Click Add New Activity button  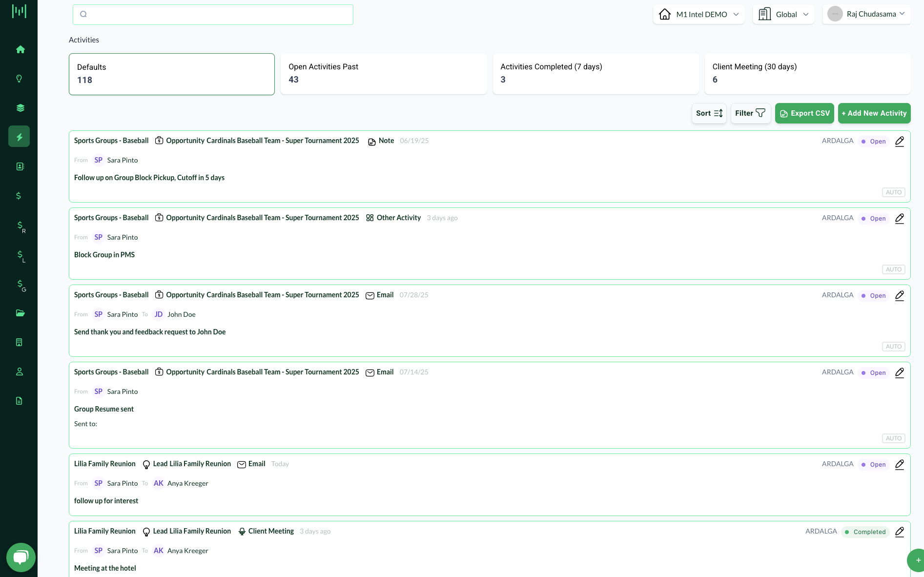[x=874, y=113]
